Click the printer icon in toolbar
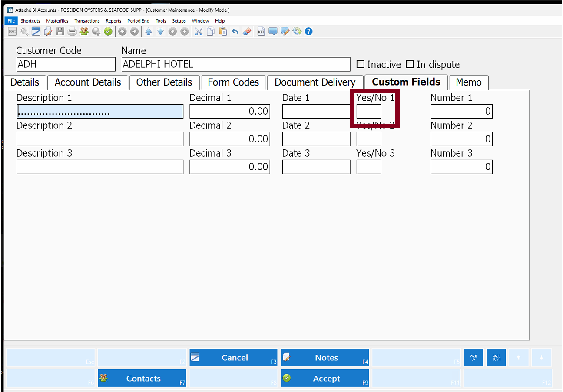The width and height of the screenshot is (563, 392). (72, 31)
